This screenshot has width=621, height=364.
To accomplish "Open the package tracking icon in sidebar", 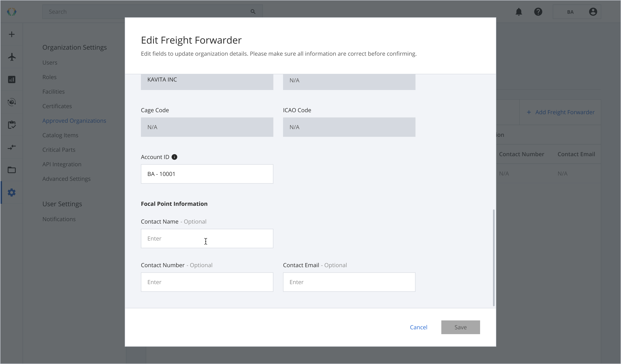I will pyautogui.click(x=12, y=102).
